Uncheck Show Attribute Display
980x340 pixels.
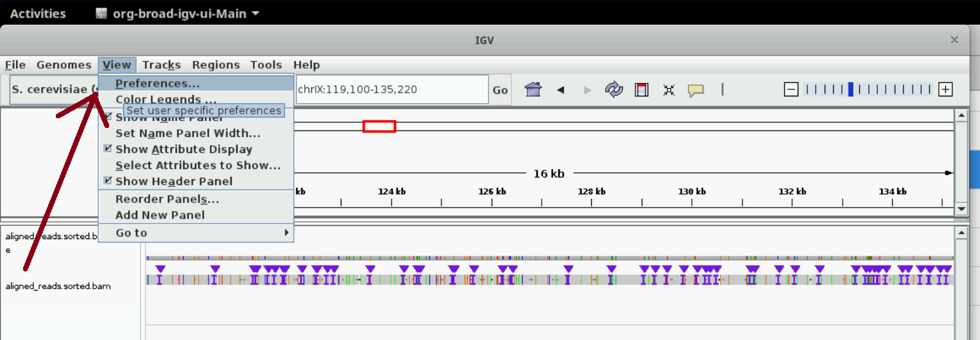tap(108, 148)
